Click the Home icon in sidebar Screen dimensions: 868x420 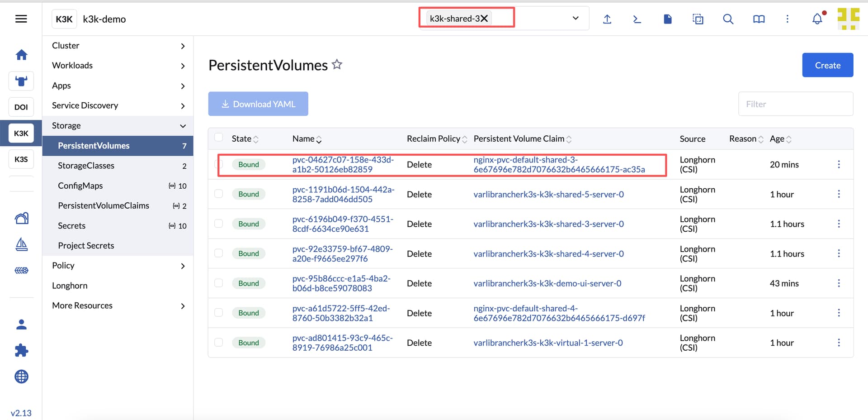(21, 55)
